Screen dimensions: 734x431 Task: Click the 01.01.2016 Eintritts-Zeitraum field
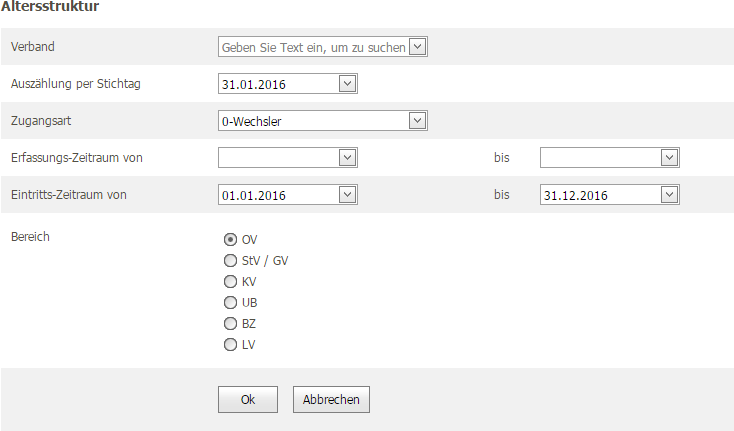[279, 195]
